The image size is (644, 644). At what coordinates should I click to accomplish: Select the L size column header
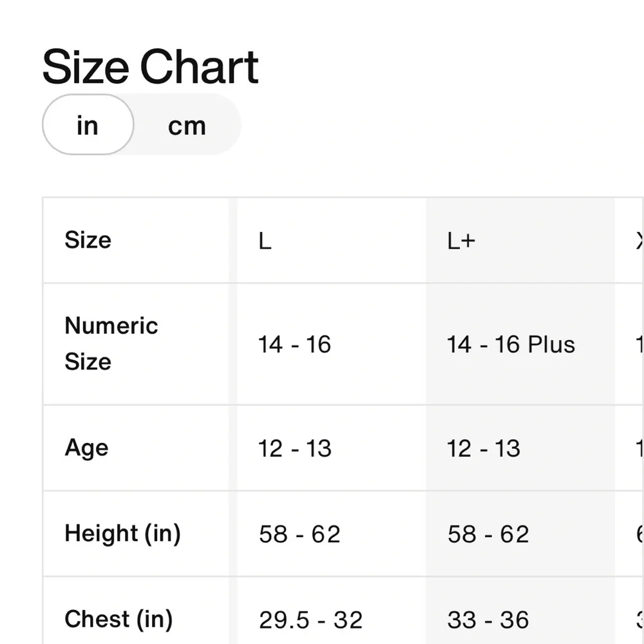[x=265, y=241]
